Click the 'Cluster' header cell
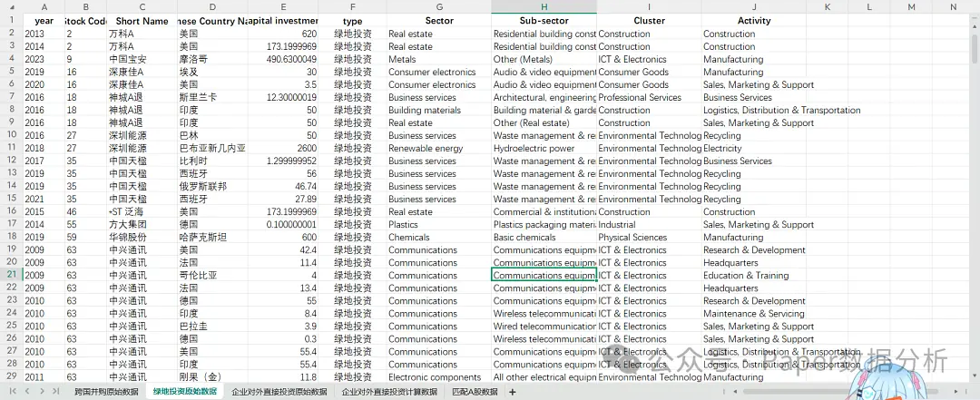 pyautogui.click(x=649, y=21)
